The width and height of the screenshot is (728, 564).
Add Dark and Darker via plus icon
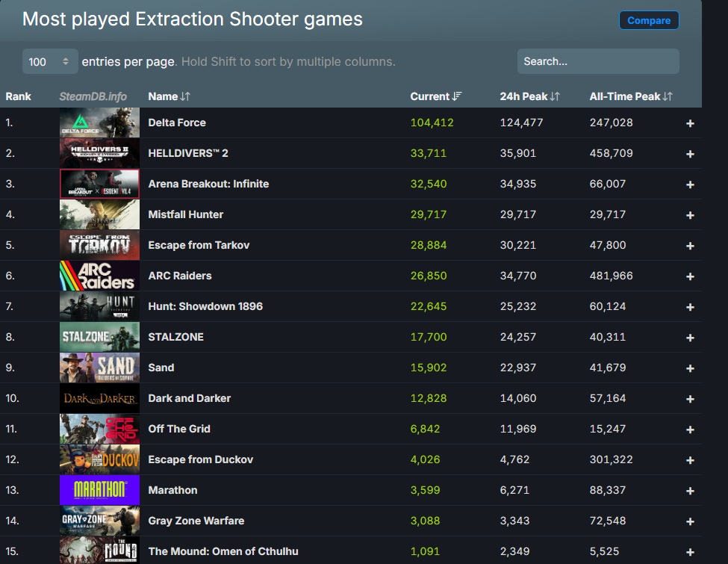(x=690, y=399)
